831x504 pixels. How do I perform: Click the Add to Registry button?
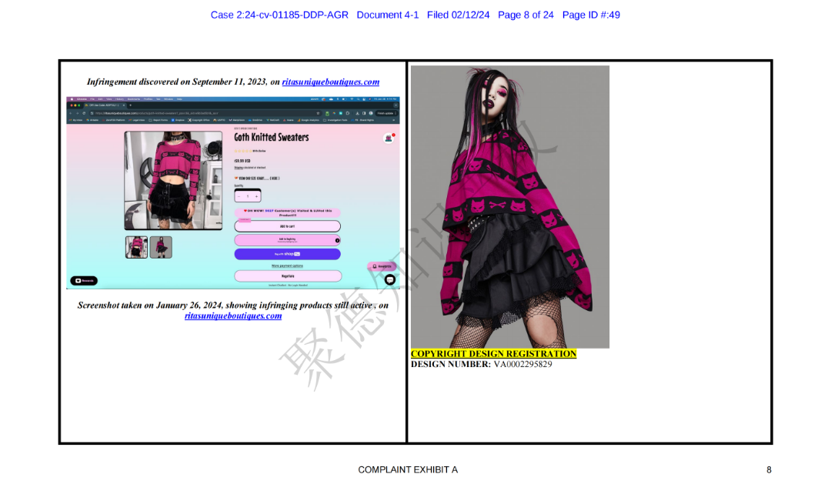tap(287, 240)
